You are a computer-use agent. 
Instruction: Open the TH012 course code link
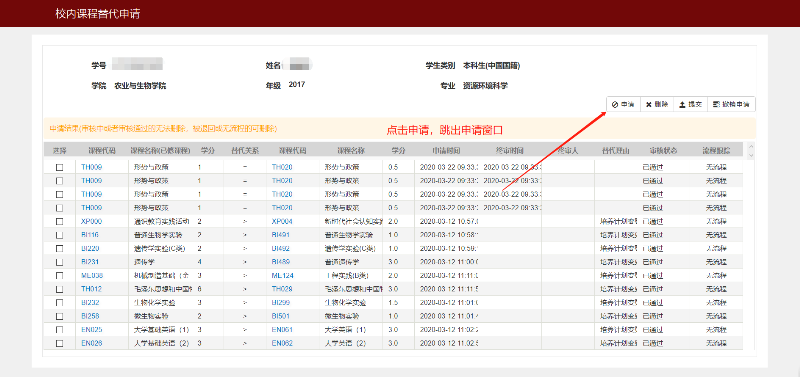click(91, 289)
